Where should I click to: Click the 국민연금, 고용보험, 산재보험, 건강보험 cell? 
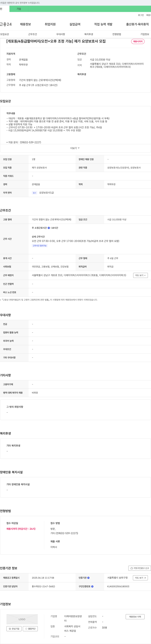50,267
